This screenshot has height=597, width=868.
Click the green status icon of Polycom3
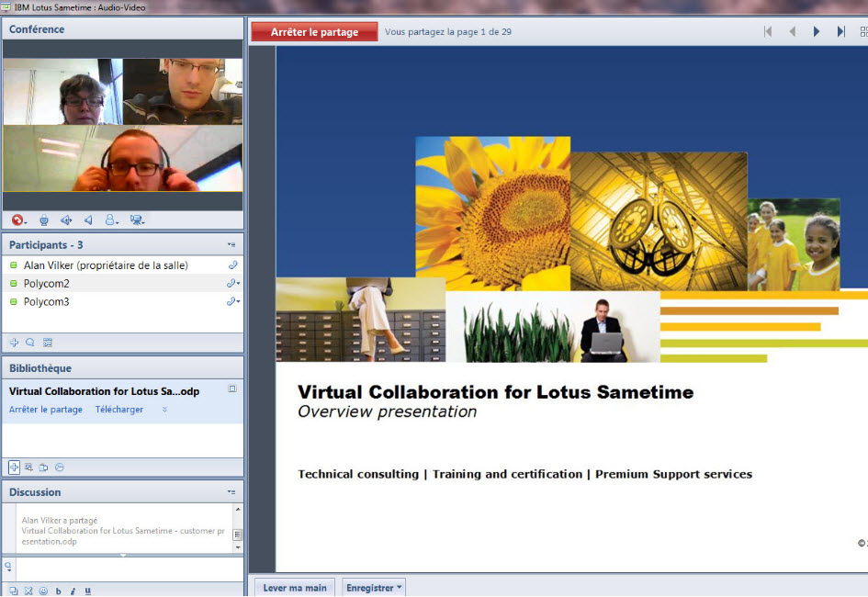tap(14, 301)
